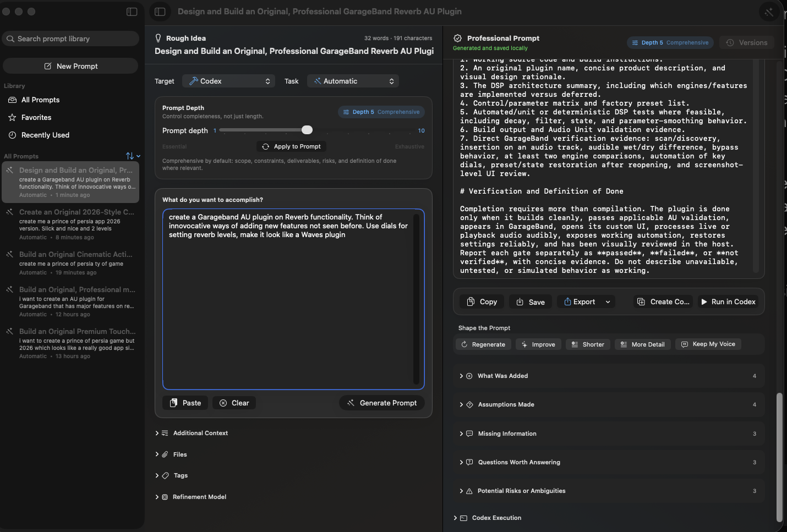Click the magic wand icon in the top right

coord(769,12)
